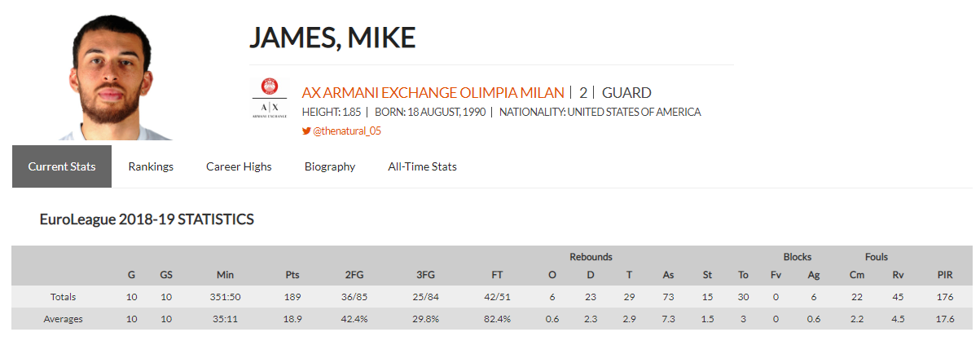
Task: Switch to the Rankings tab
Action: pyautogui.click(x=151, y=166)
